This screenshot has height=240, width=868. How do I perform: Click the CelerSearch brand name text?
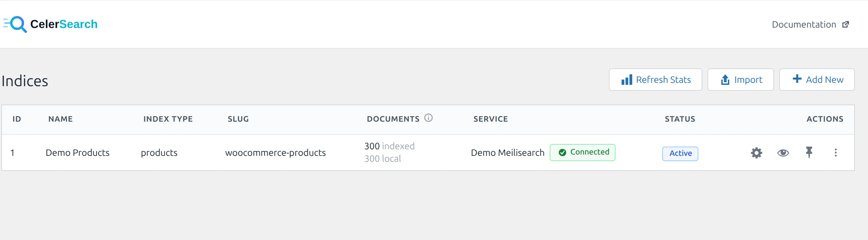point(64,24)
